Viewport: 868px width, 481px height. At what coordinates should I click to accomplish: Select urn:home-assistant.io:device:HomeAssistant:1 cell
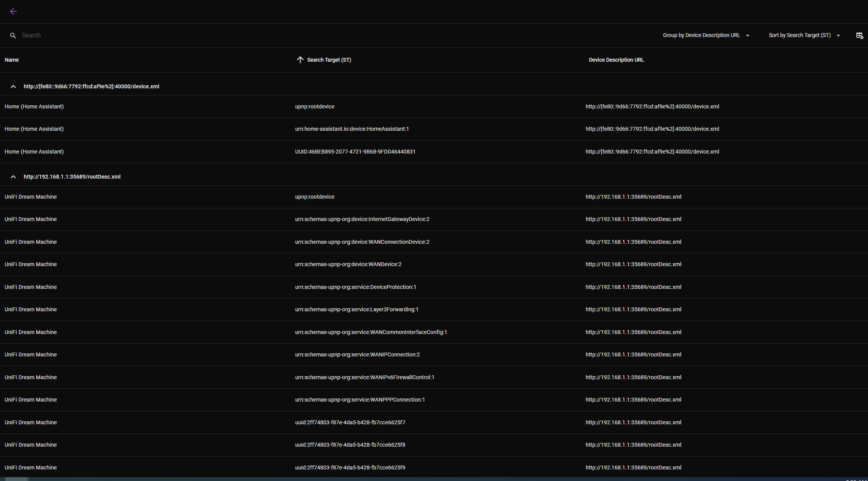click(x=352, y=129)
